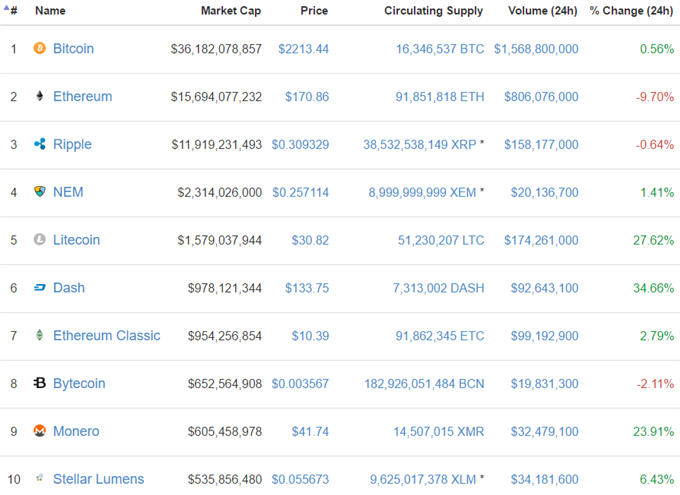Click supply 51,230,207 LTC
This screenshot has width=680, height=495.
(441, 240)
